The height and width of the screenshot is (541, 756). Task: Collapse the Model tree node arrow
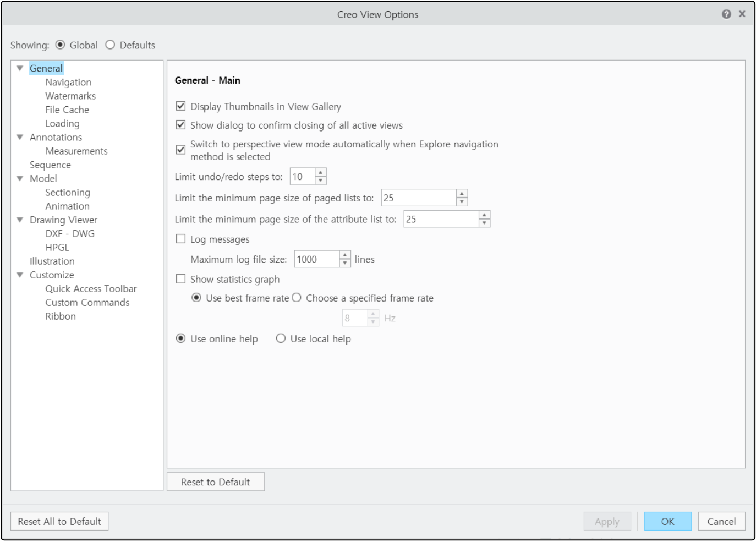click(x=20, y=178)
